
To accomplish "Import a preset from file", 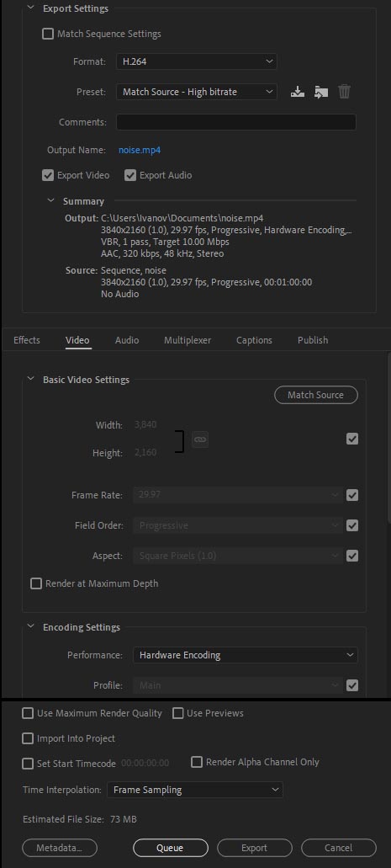I will tap(320, 91).
